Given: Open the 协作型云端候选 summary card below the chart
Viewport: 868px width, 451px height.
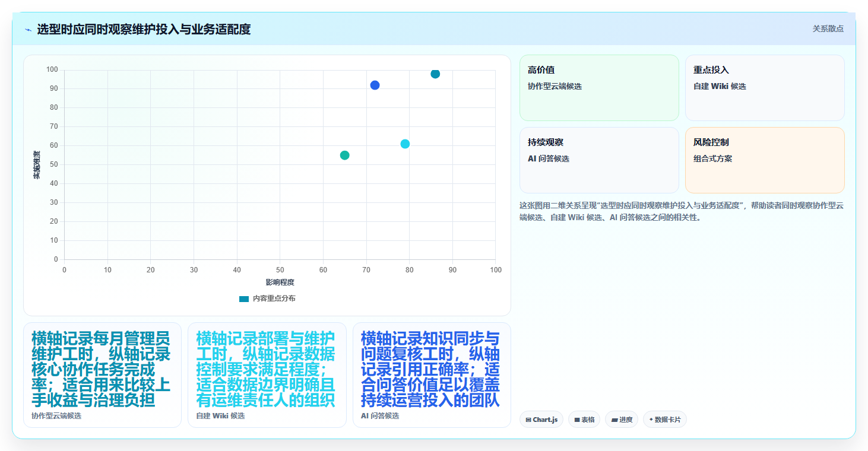Looking at the screenshot, I should [102, 375].
